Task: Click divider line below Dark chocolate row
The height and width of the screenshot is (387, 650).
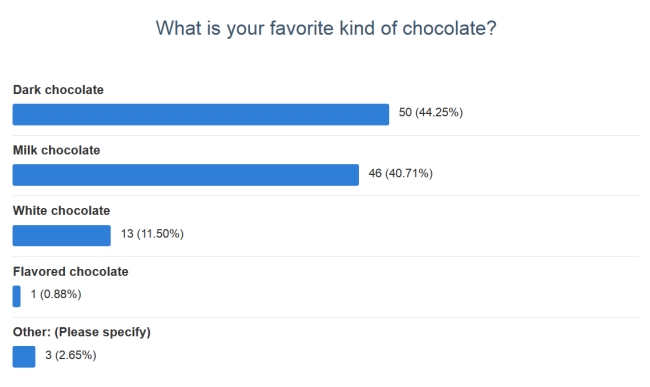Action: point(326,135)
